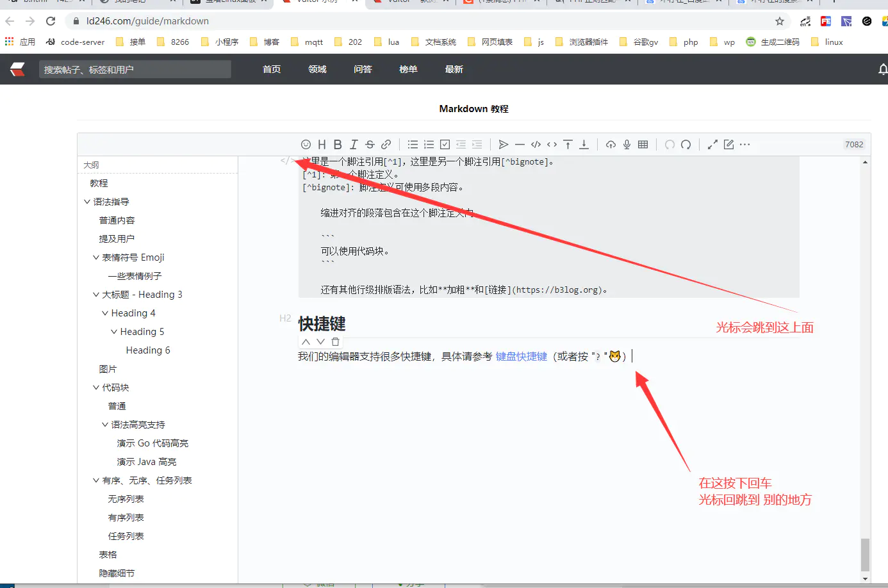Click the upload file icon
The width and height of the screenshot is (888, 588).
coord(611,145)
